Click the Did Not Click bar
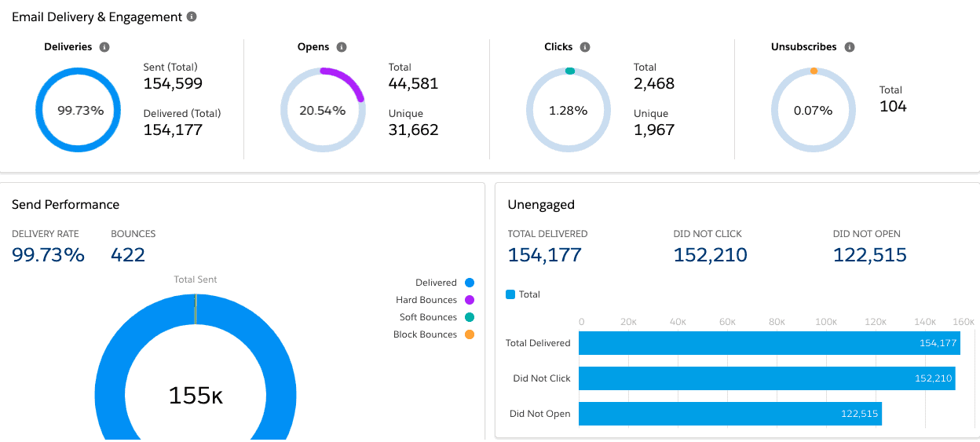This screenshot has width=980, height=442. pos(766,378)
